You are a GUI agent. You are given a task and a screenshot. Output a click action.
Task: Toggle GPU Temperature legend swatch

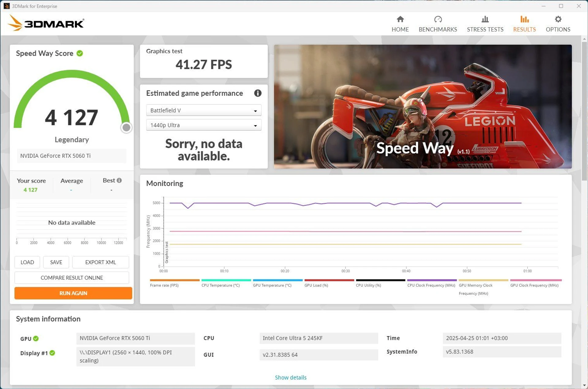coord(277,280)
